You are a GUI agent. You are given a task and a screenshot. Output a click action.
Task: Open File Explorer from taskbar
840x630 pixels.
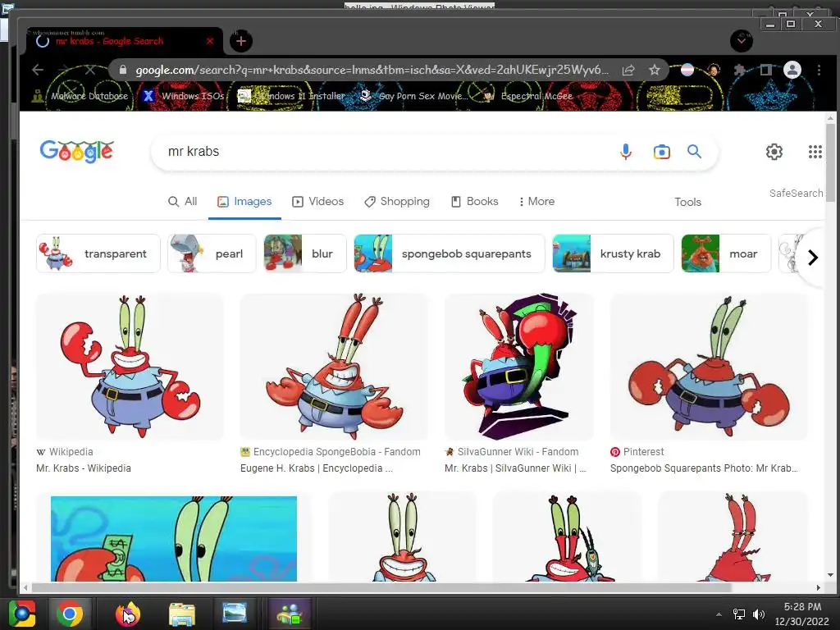pos(182,614)
